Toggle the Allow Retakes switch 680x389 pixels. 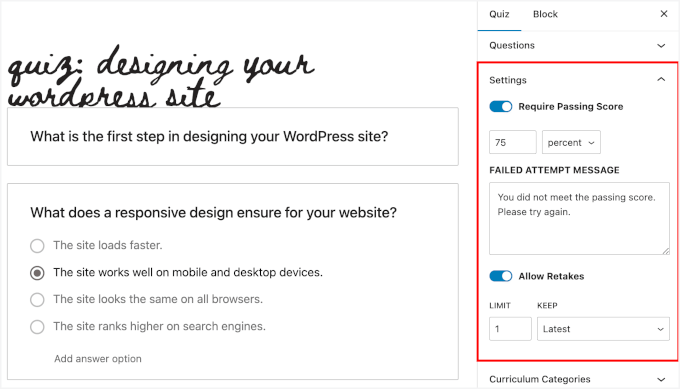click(501, 276)
